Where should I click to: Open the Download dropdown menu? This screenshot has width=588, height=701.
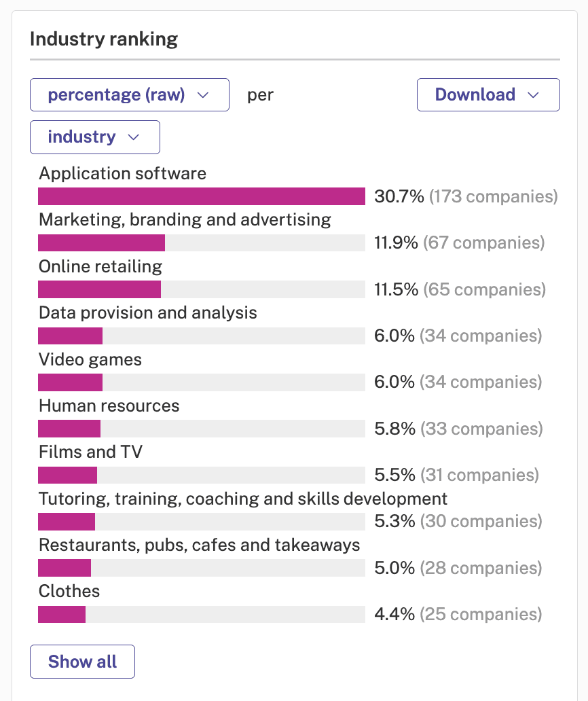tap(488, 95)
